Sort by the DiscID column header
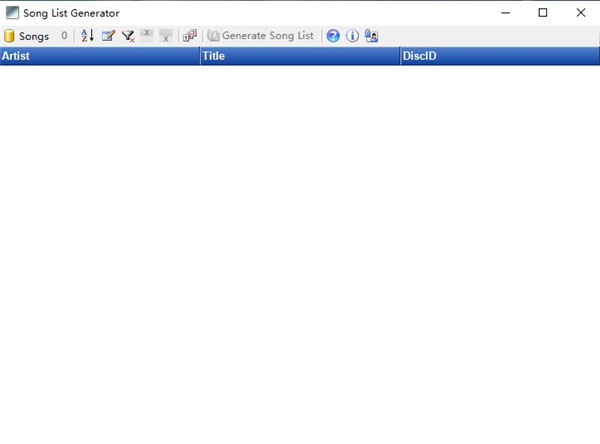 pos(500,56)
